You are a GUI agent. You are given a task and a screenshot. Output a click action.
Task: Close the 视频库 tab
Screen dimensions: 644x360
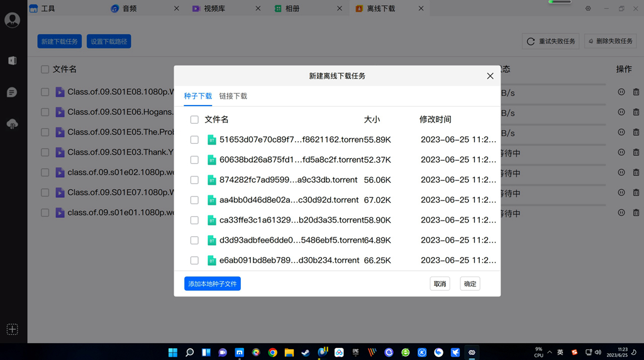point(258,9)
